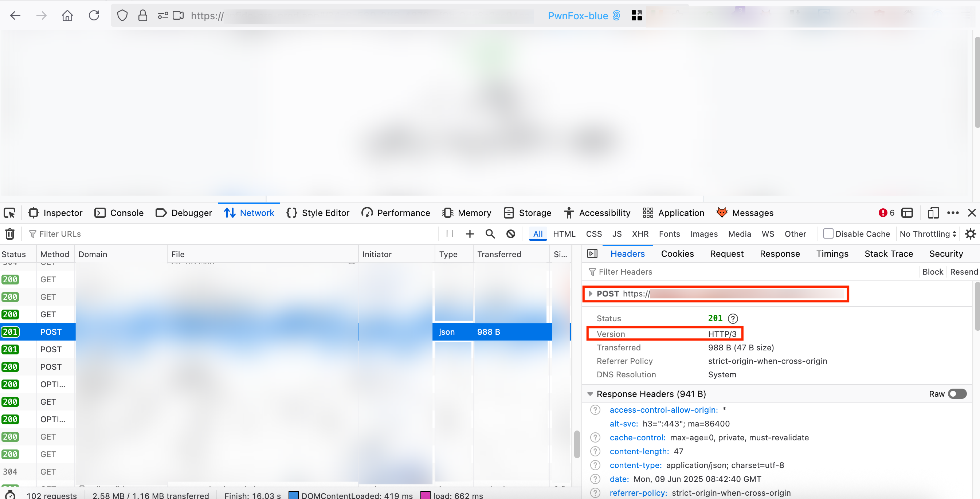Reload the current page
Viewport: 980px width, 499px height.
click(94, 16)
